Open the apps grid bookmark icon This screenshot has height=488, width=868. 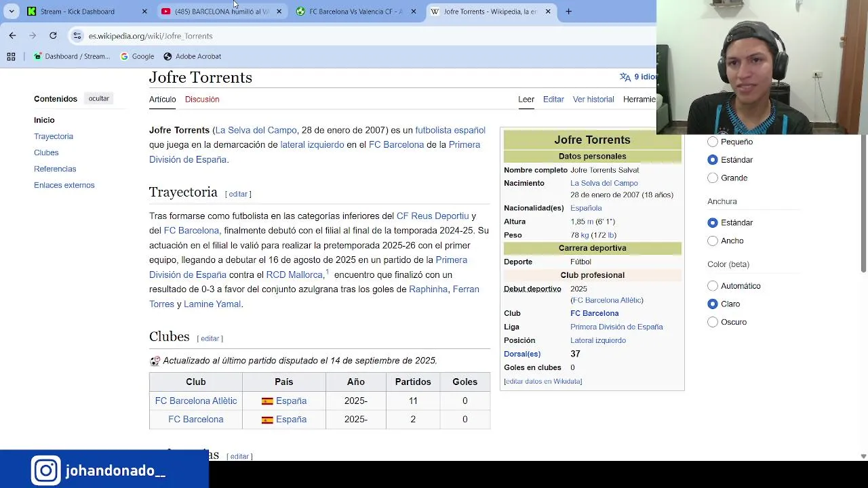pyautogui.click(x=11, y=56)
